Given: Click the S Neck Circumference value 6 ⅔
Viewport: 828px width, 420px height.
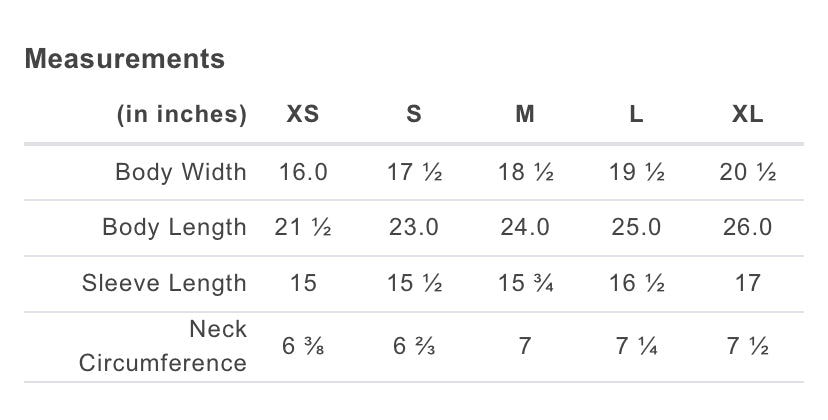Looking at the screenshot, I should (x=414, y=346).
